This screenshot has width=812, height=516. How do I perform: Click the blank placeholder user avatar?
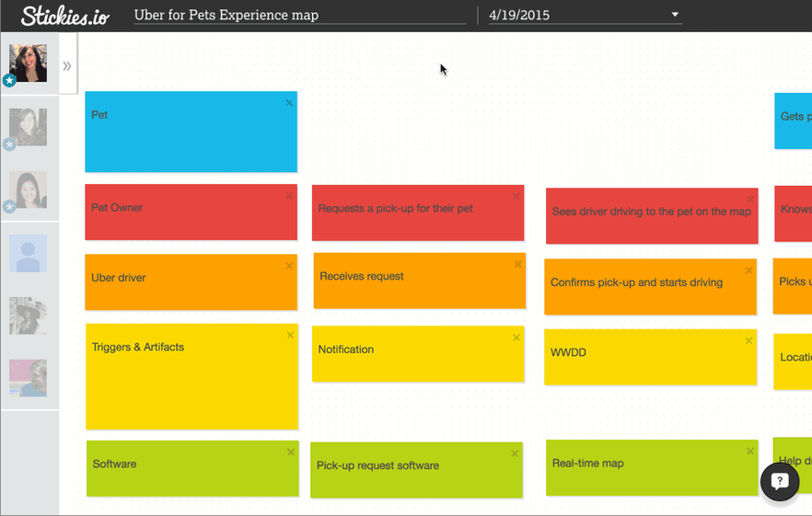(28, 253)
